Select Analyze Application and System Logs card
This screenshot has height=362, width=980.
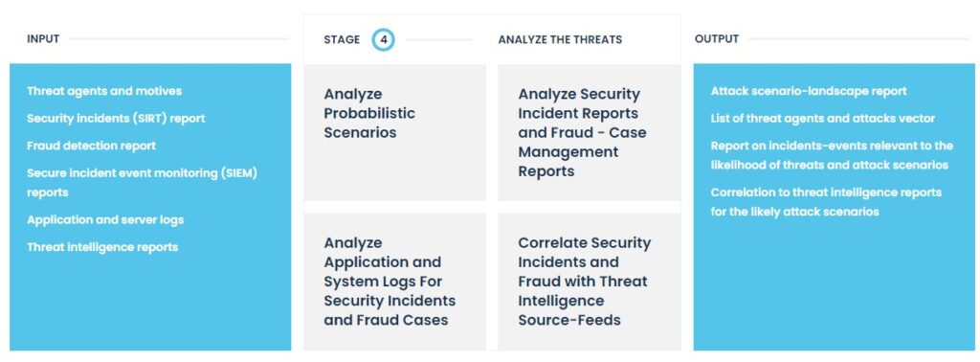pos(394,282)
